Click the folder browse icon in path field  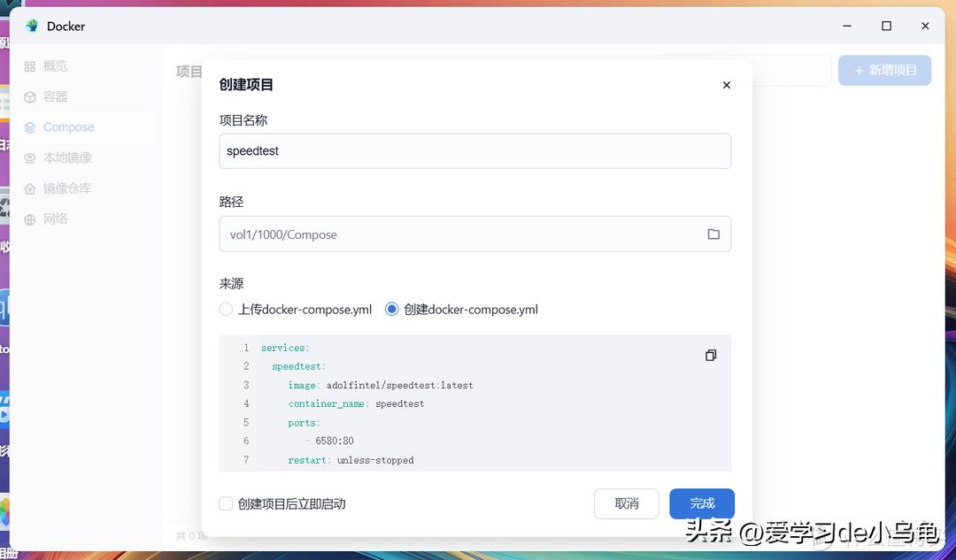coord(713,234)
